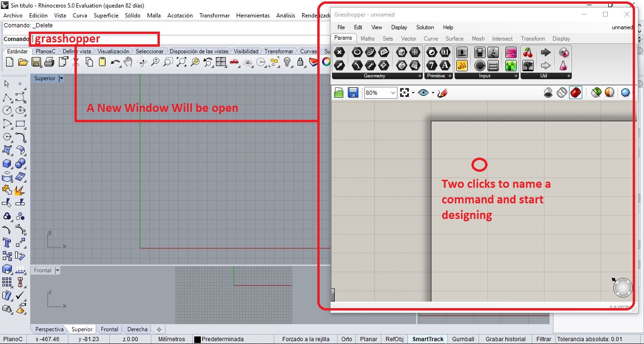
Task: Click the cherries icon in Util group
Action: click(x=528, y=52)
